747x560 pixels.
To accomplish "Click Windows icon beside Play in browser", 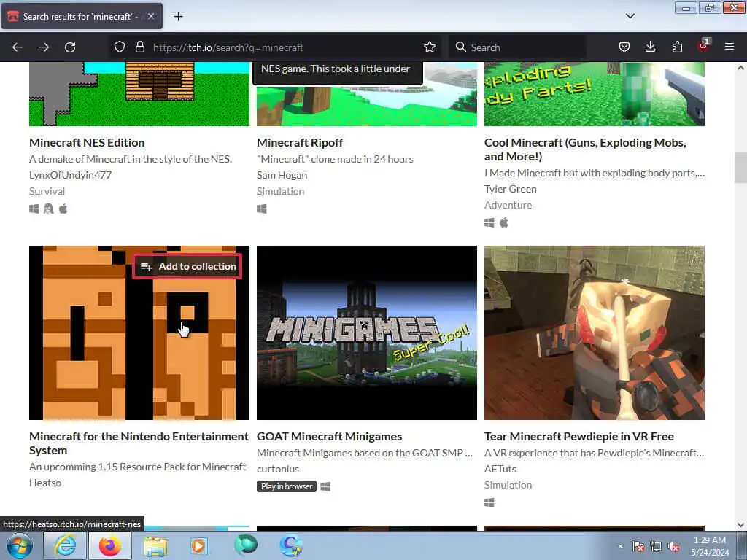I will pyautogui.click(x=325, y=486).
